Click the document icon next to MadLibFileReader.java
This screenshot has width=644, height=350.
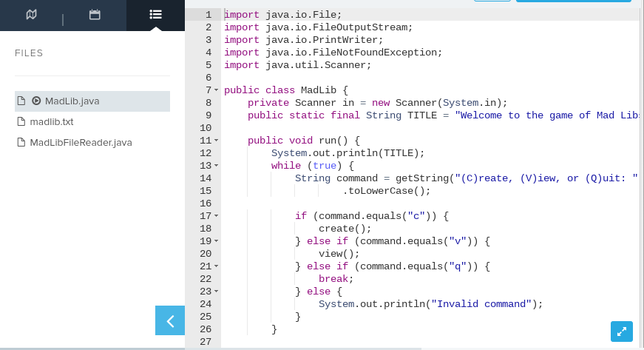21,142
